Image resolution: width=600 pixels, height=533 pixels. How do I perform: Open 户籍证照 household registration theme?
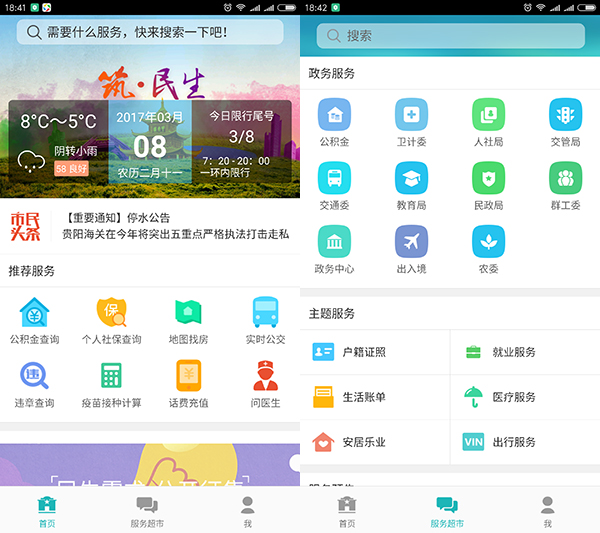click(375, 352)
